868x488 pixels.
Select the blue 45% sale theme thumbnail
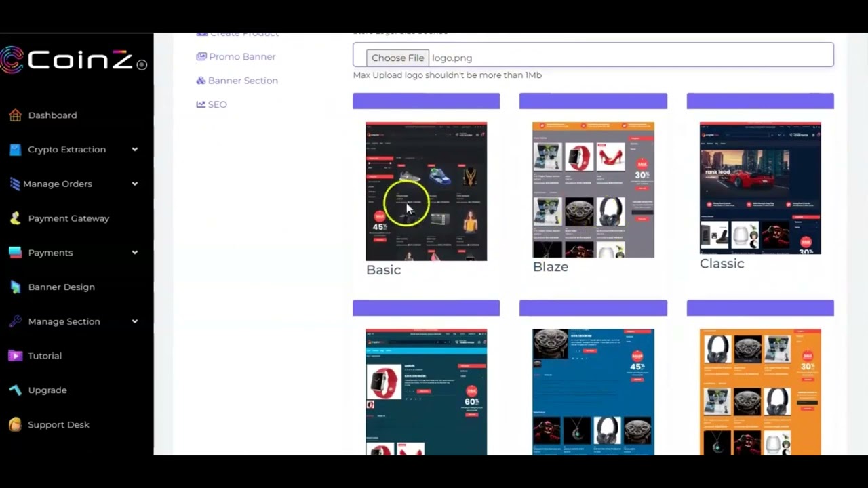click(x=593, y=392)
